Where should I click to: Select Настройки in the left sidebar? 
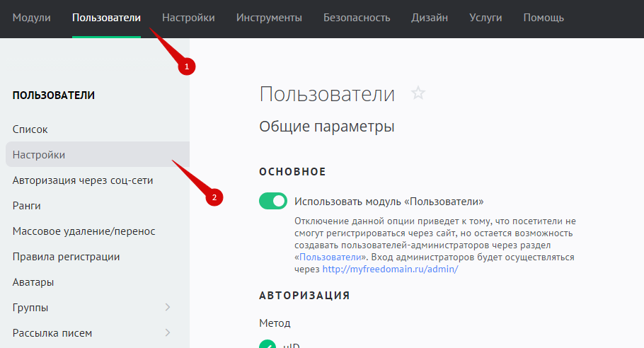click(39, 155)
